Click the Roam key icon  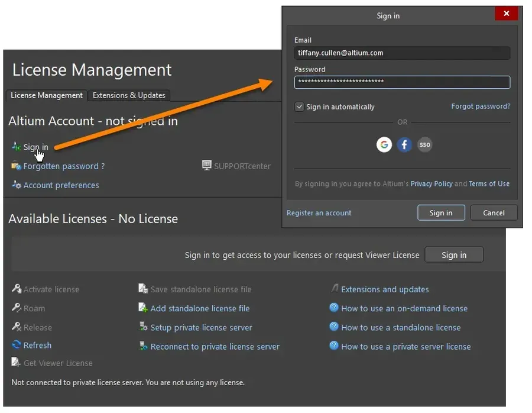coord(17,308)
